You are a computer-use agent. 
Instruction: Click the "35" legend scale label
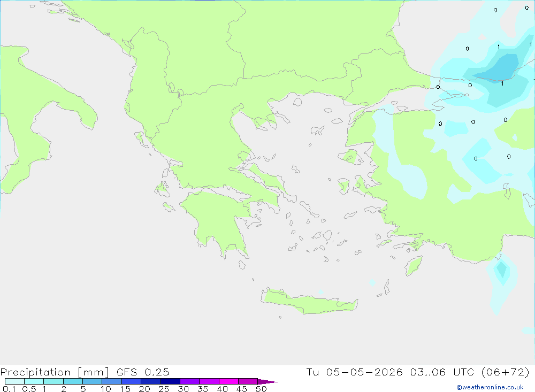(x=203, y=389)
